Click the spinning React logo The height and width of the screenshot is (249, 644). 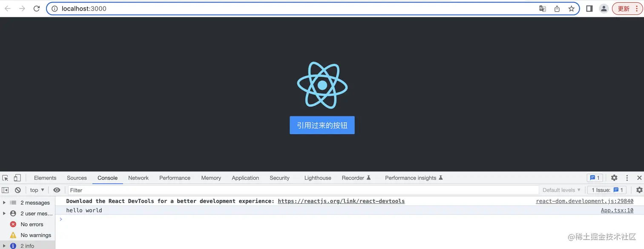pyautogui.click(x=322, y=85)
